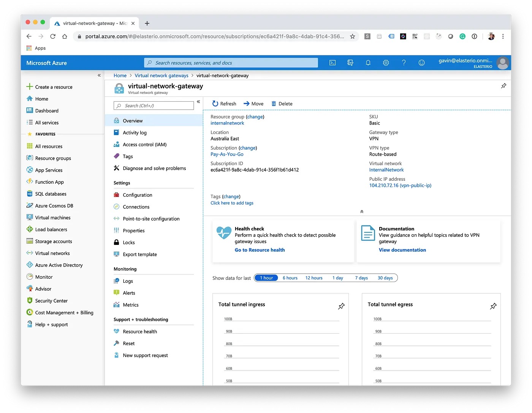Show data for last 30 days

[385, 278]
